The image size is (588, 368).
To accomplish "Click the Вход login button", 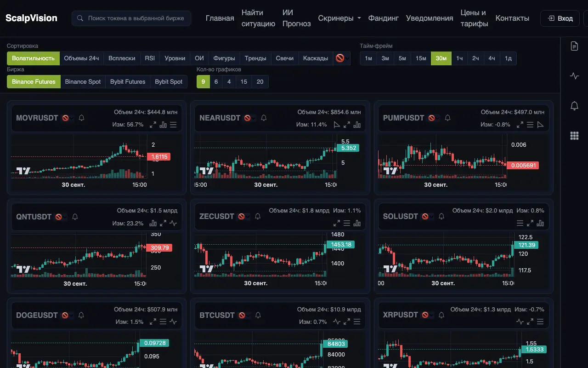I will (x=560, y=18).
